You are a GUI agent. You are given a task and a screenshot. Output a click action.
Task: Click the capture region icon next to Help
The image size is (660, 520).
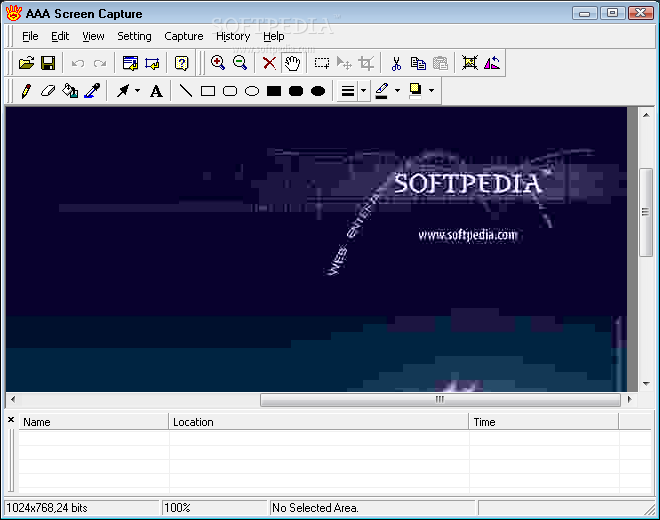(x=152, y=63)
